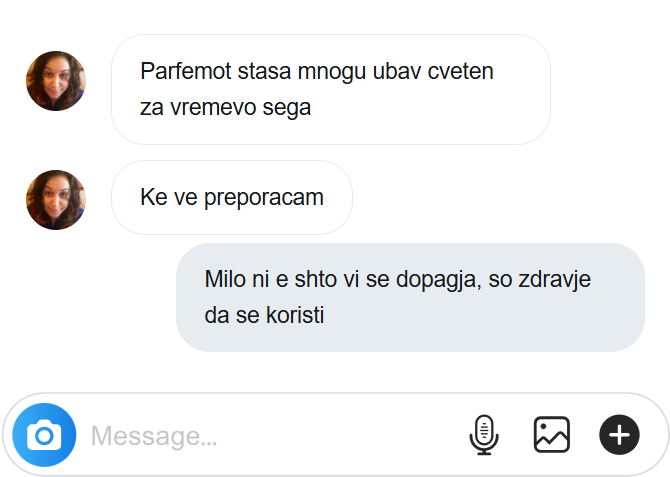Image resolution: width=670 pixels, height=477 pixels.
Task: Select the "Ke ve preporacam" message bubble
Action: tap(232, 197)
